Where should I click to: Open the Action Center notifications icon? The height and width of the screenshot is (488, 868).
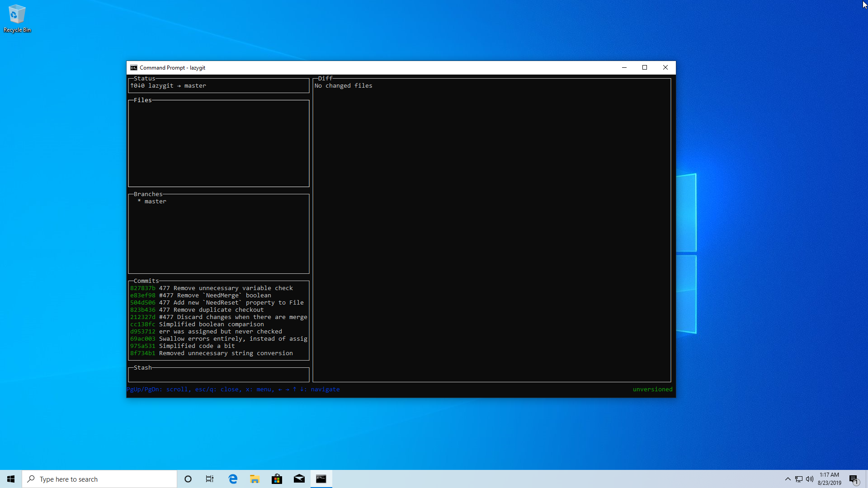854,479
